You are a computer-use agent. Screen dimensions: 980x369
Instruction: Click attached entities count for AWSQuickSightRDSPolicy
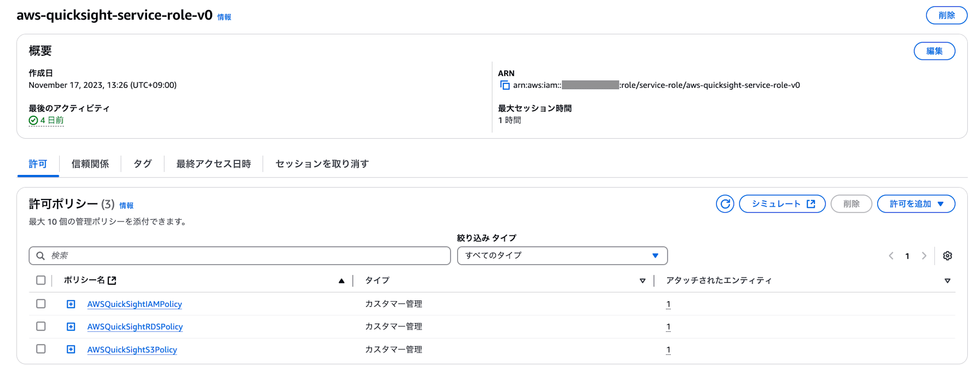(x=668, y=327)
